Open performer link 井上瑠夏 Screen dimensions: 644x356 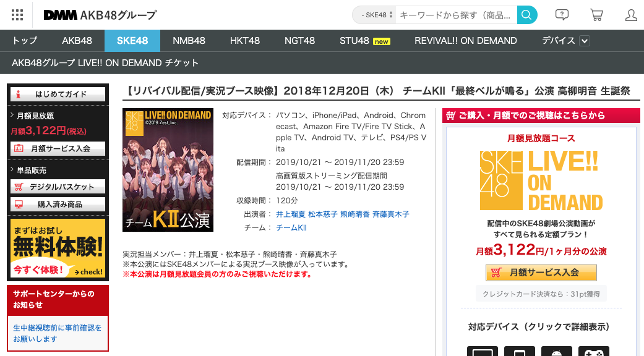click(x=291, y=214)
